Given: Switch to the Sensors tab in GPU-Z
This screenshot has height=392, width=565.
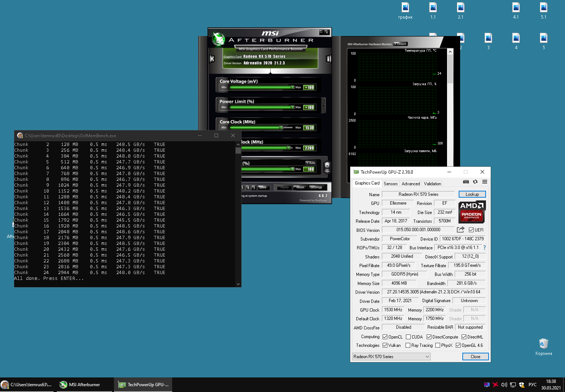Looking at the screenshot, I should click(391, 184).
